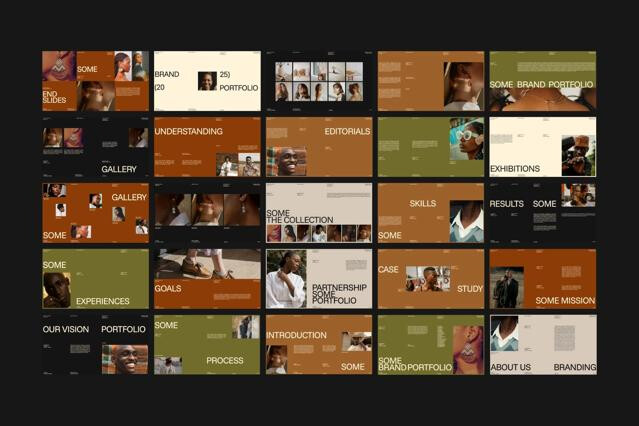Screen dimensions: 639x426
Task: Select the EDITORIALS slide
Action: [319, 147]
